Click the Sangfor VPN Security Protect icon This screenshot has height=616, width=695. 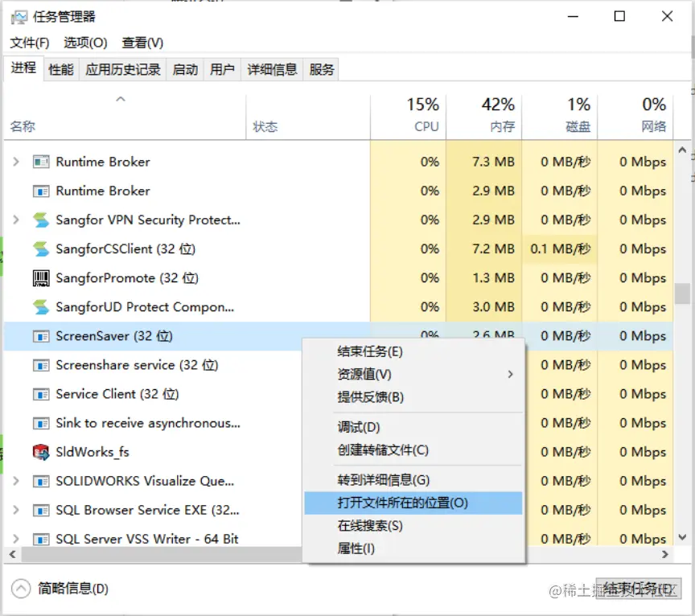(x=41, y=220)
